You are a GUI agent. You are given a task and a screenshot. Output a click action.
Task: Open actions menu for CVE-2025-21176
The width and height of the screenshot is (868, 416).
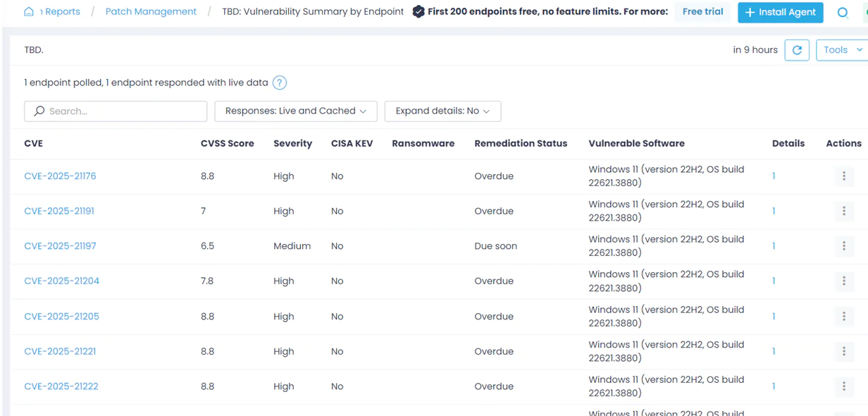coord(843,176)
